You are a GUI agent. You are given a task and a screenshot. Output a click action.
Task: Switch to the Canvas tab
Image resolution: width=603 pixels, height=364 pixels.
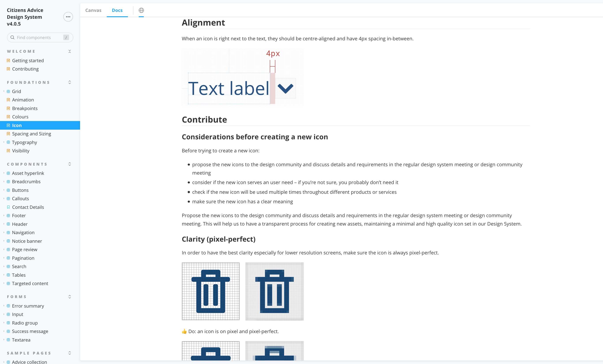[x=93, y=10]
